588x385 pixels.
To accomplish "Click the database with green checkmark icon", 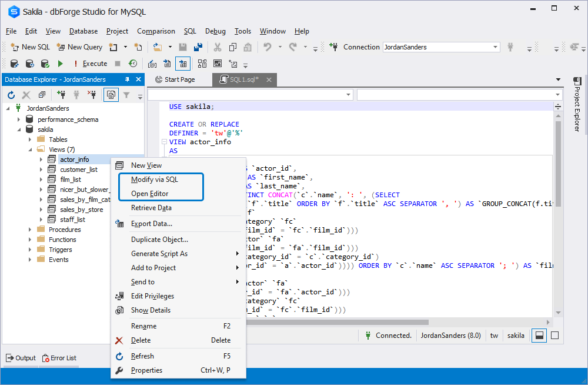I will (45, 64).
